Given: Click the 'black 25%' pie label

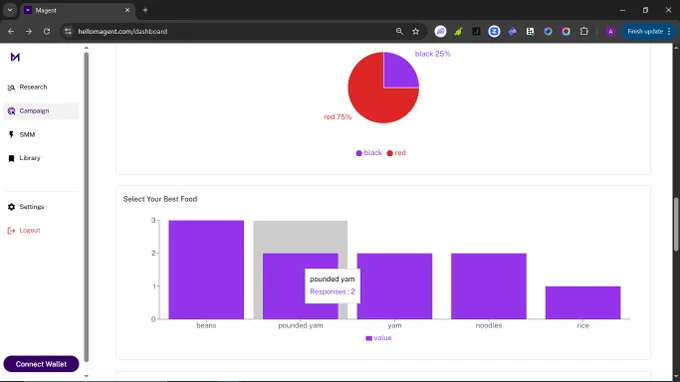Looking at the screenshot, I should [432, 54].
